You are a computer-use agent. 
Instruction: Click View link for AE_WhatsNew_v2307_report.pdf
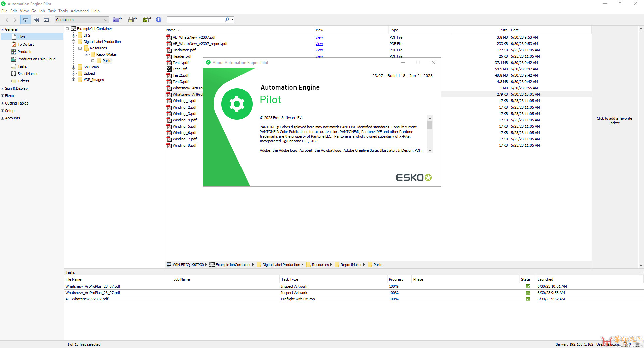[319, 44]
